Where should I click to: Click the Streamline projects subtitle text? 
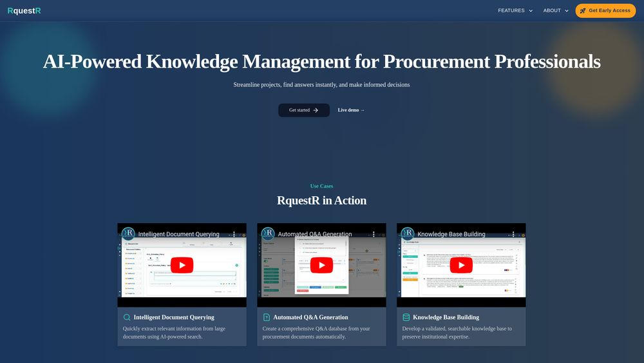coord(321,84)
